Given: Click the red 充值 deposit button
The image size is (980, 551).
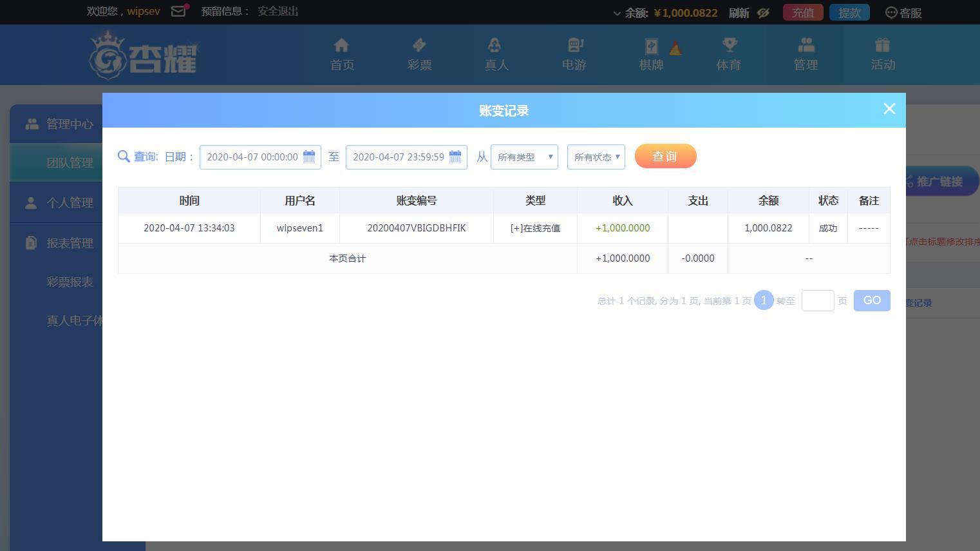Looking at the screenshot, I should click(802, 13).
